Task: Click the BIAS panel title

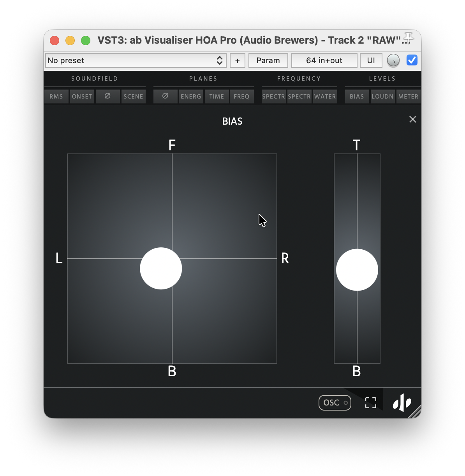Action: pos(232,121)
